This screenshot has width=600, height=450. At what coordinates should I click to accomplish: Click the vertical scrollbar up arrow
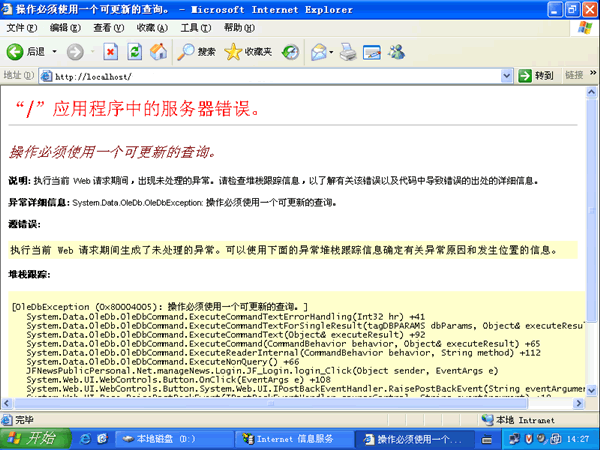[x=591, y=92]
